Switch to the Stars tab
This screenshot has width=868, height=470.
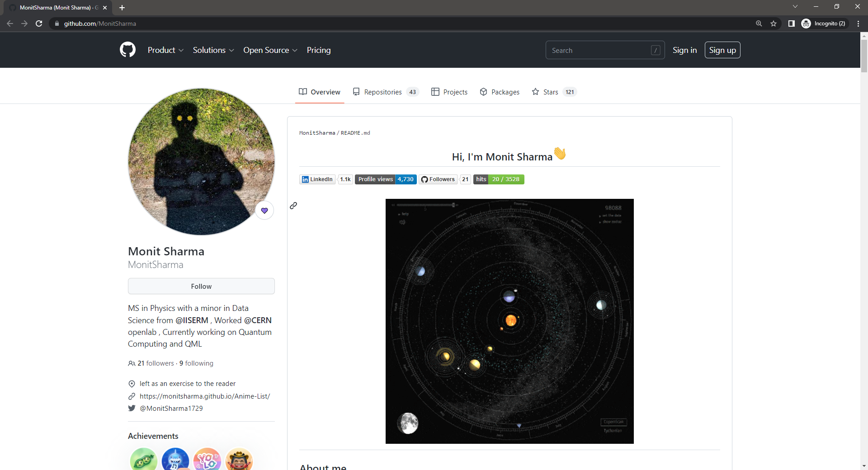pyautogui.click(x=554, y=92)
